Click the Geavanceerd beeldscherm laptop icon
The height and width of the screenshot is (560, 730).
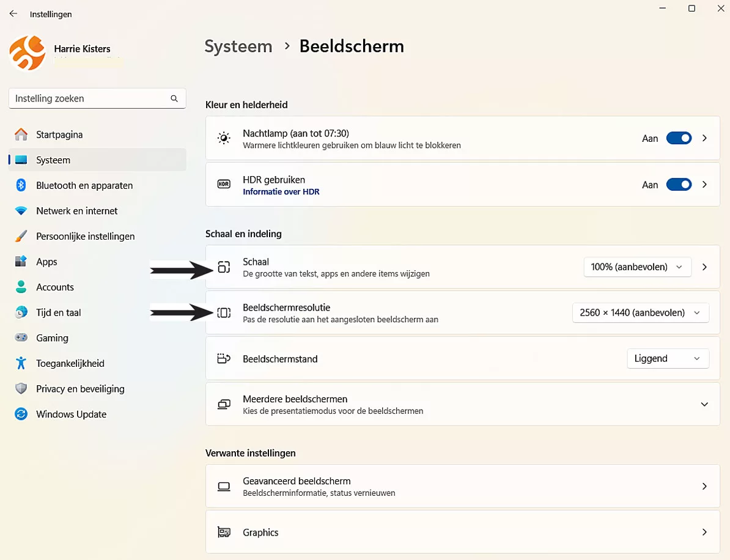pyautogui.click(x=224, y=487)
